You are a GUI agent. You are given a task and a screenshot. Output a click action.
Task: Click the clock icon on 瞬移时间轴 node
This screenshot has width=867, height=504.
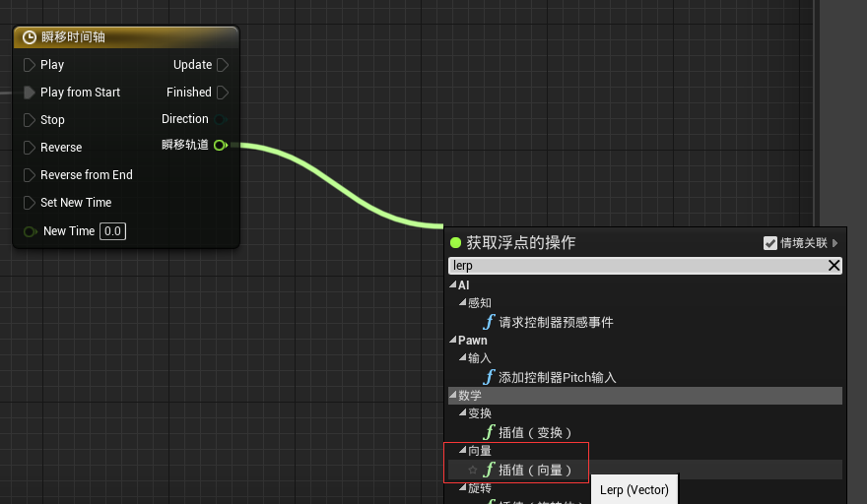point(30,37)
